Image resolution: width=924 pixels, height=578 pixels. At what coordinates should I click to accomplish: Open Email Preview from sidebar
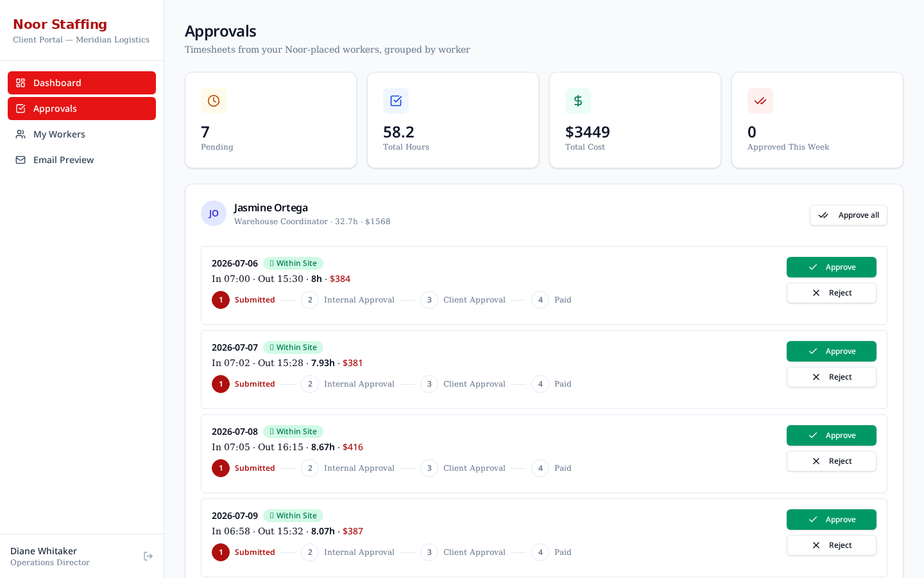[81, 160]
